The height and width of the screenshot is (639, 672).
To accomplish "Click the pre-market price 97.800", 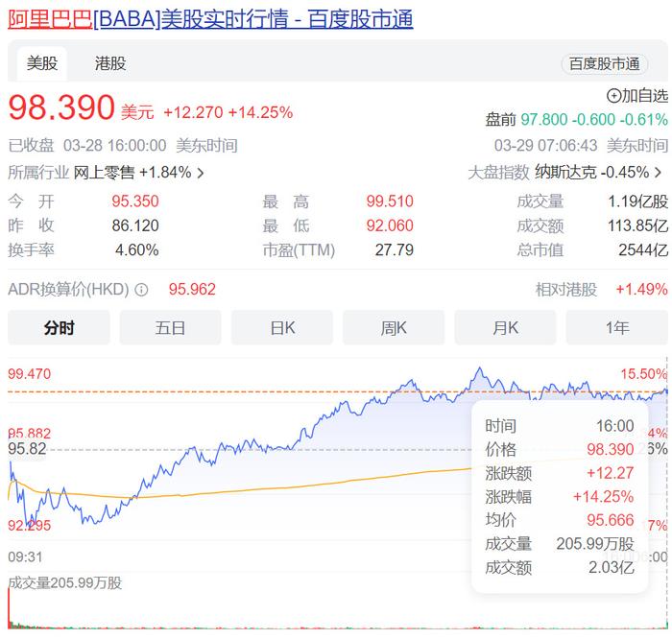I will 544,120.
